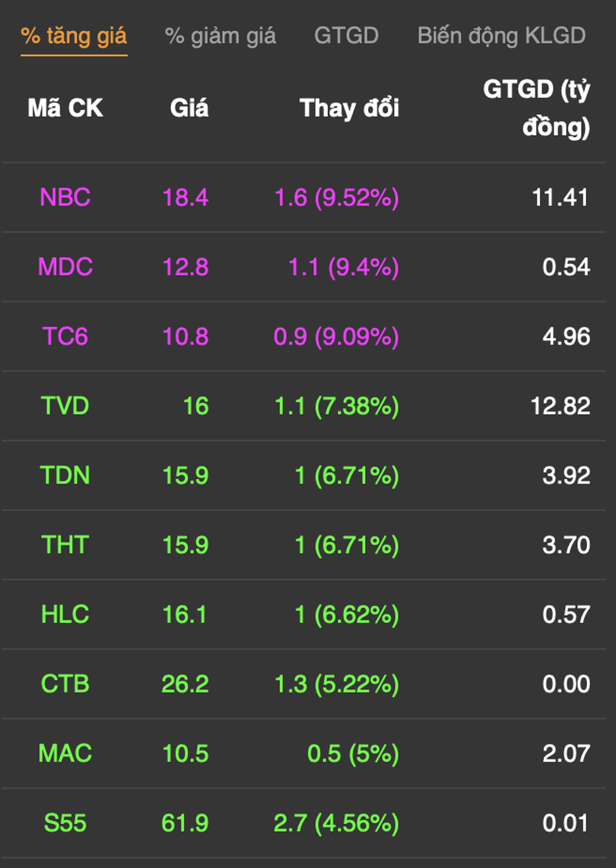Select the TC6 stock symbol
This screenshot has width=616, height=868.
(x=65, y=337)
